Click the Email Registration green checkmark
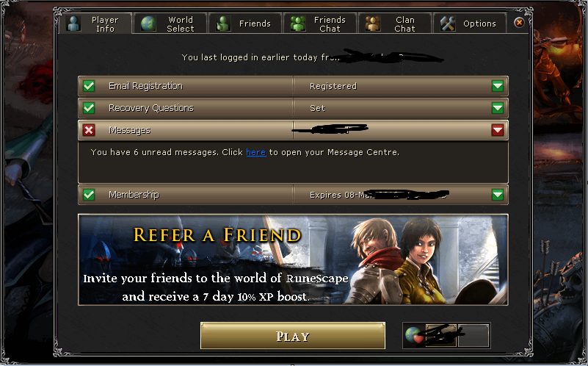The image size is (588, 366). [89, 86]
